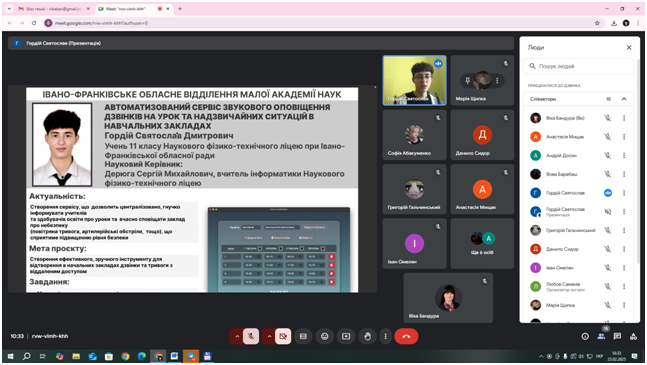Screen dimensions: 647x365
Task: Select the Віка Бандура self-view tile
Action: click(448, 297)
